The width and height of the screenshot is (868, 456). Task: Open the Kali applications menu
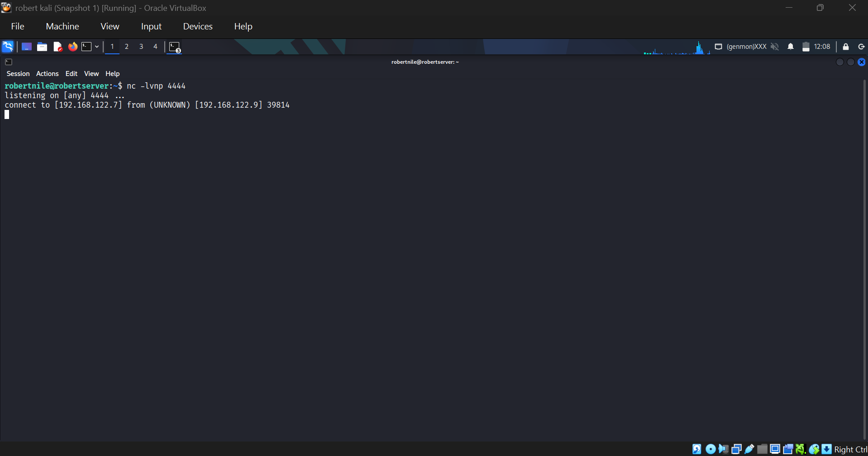coord(8,47)
